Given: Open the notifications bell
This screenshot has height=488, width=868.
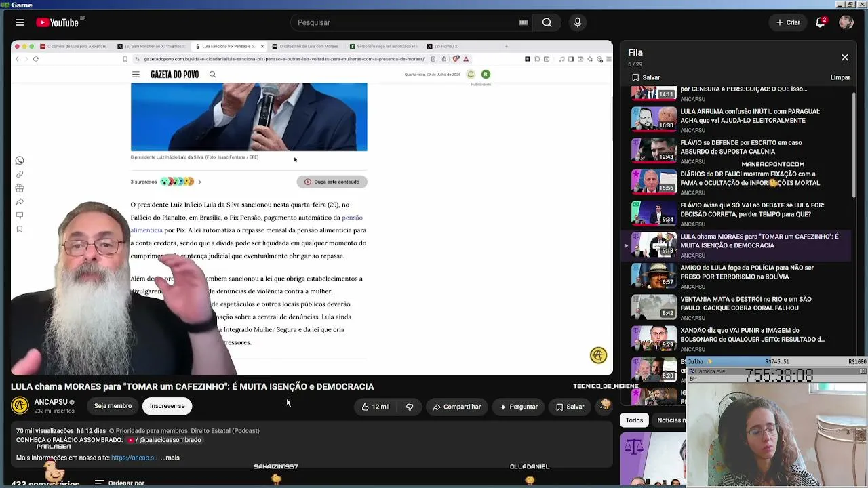Looking at the screenshot, I should pyautogui.click(x=821, y=22).
